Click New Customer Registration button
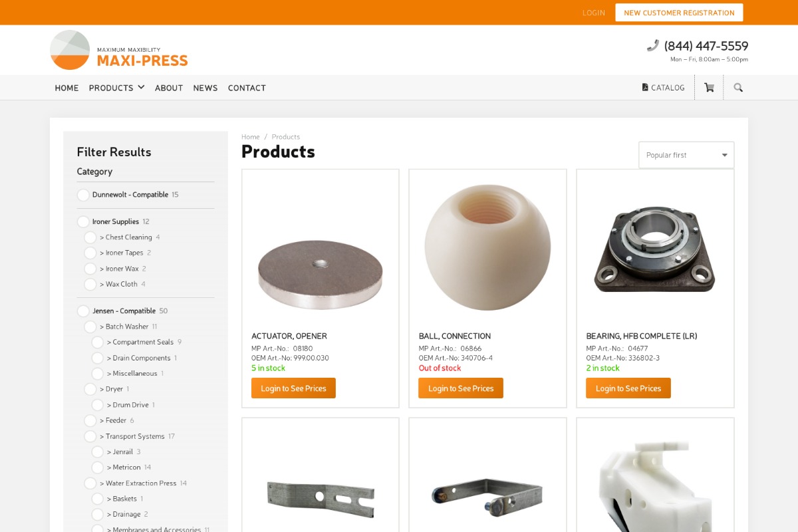 tap(679, 13)
